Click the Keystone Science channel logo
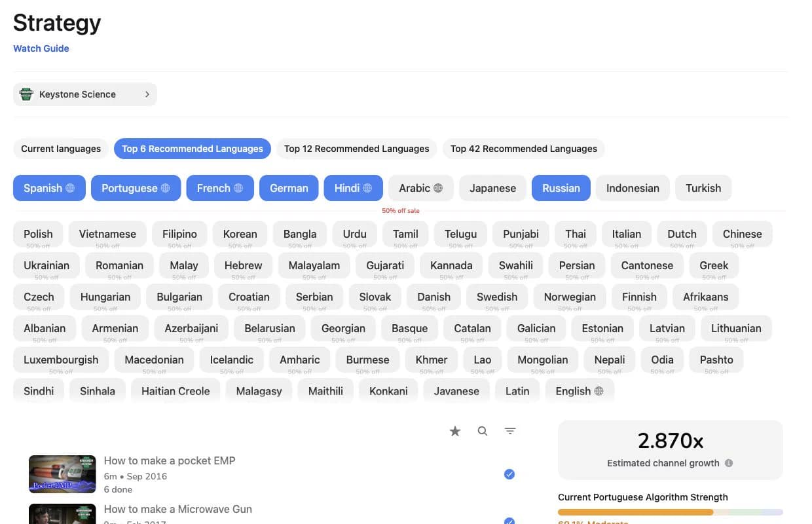The image size is (812, 524). point(26,94)
